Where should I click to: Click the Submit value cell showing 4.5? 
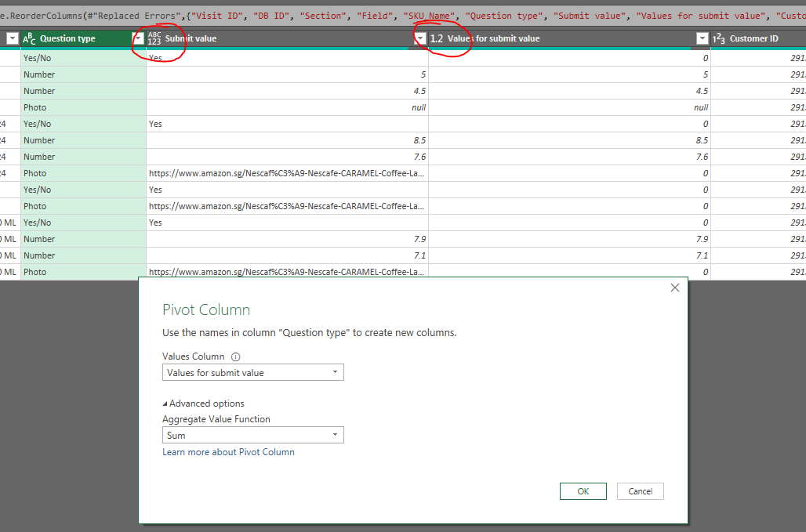[287, 91]
